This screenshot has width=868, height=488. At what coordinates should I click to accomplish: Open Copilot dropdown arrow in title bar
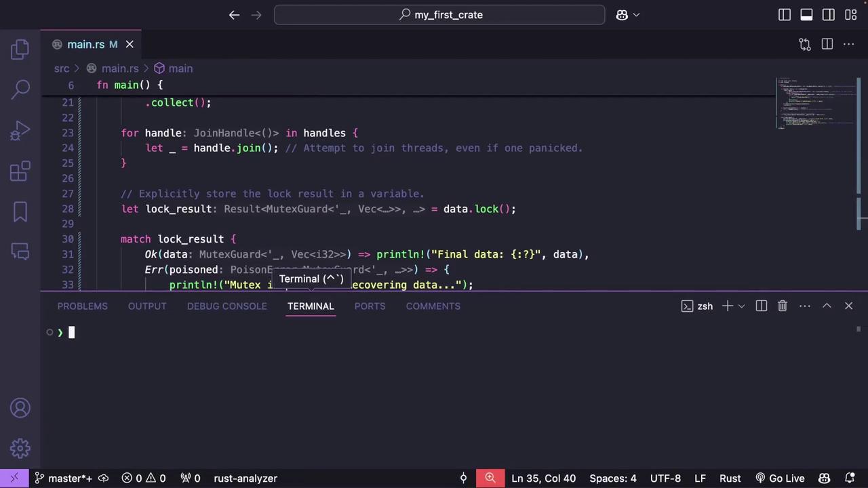[636, 15]
